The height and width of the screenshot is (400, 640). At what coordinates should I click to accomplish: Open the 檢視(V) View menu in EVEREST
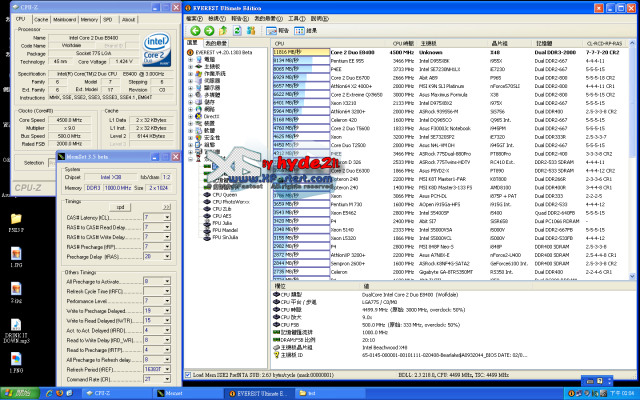click(217, 19)
